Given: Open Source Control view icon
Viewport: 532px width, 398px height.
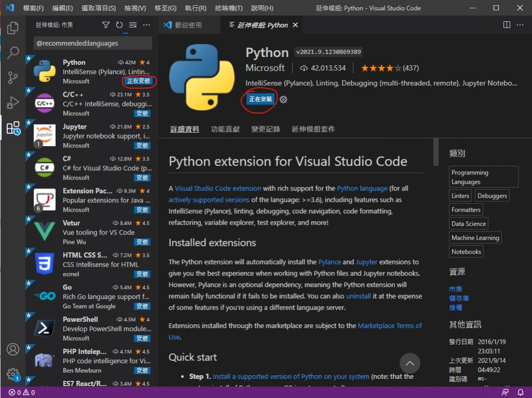Looking at the screenshot, I should [13, 78].
